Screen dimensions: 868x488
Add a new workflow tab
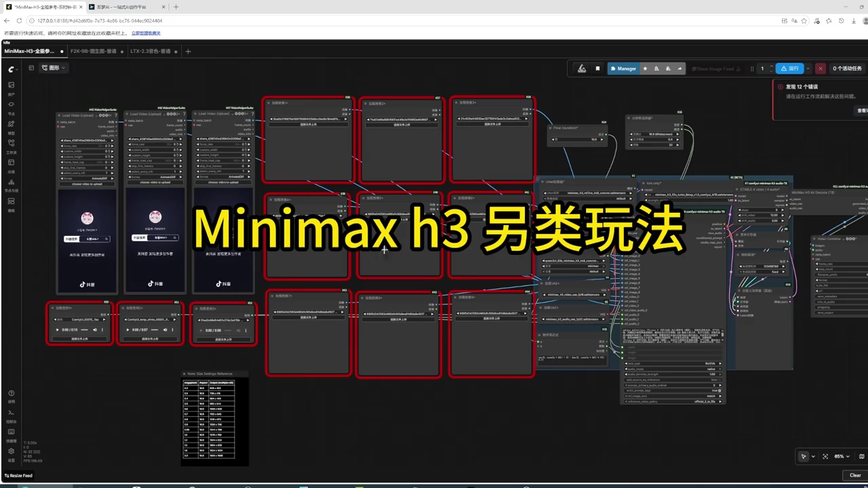click(x=188, y=51)
